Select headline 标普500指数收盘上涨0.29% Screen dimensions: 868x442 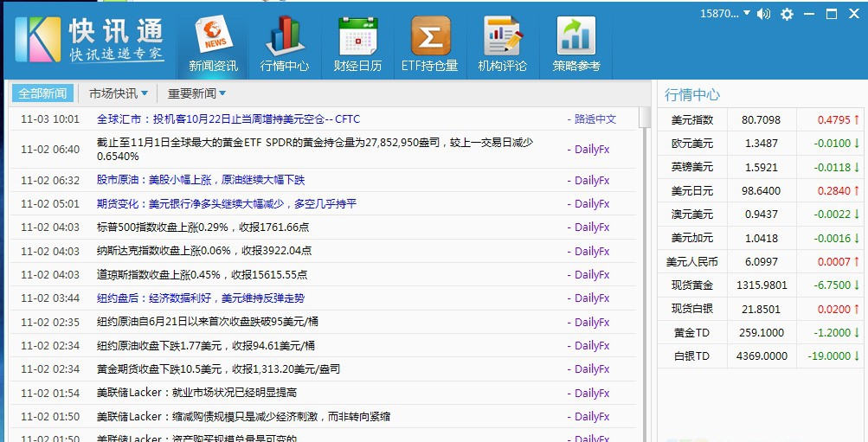[203, 227]
